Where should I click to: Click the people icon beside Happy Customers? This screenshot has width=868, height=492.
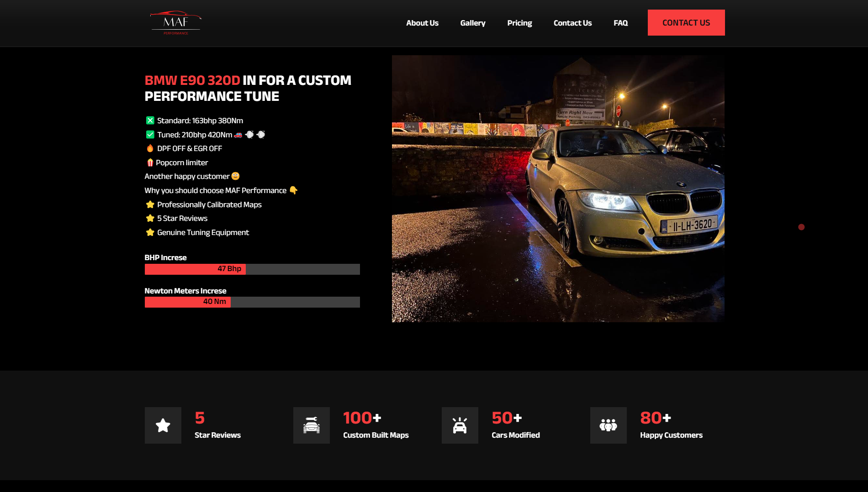click(x=609, y=425)
